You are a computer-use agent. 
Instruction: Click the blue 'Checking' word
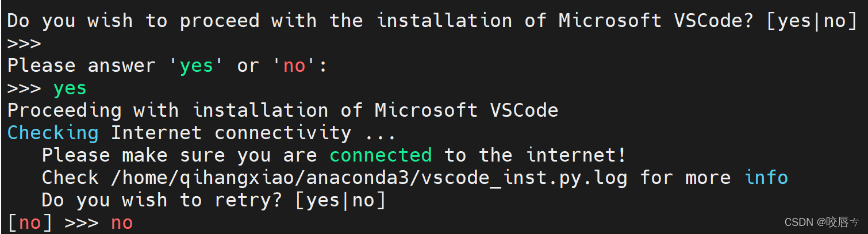[53, 133]
